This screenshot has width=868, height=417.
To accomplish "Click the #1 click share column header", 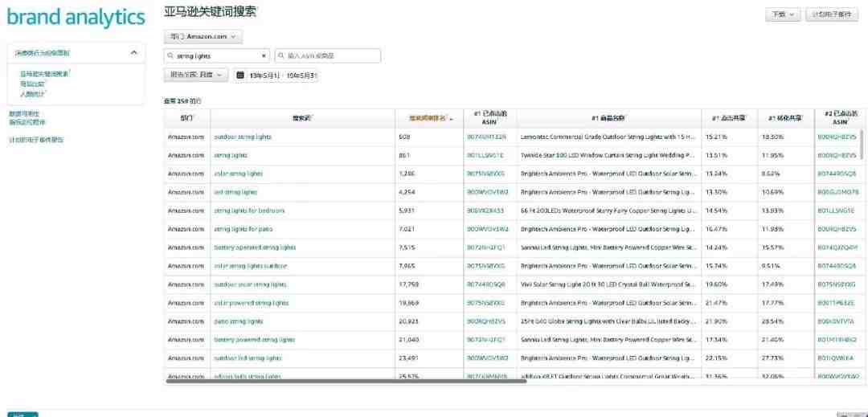I will 728,118.
